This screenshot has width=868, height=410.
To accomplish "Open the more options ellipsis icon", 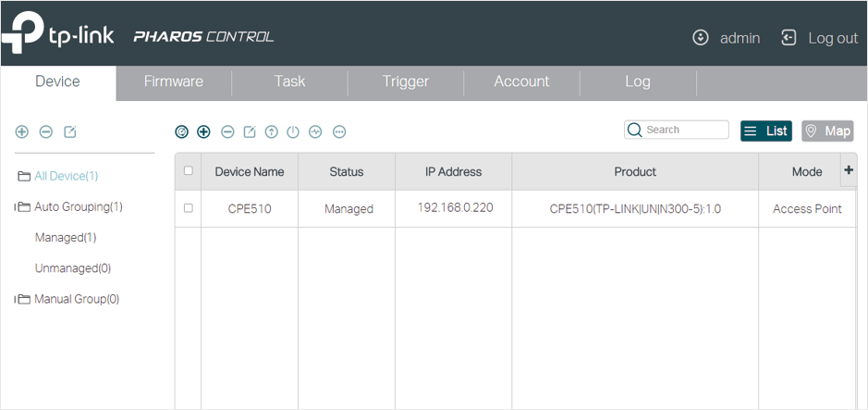I will [x=339, y=131].
